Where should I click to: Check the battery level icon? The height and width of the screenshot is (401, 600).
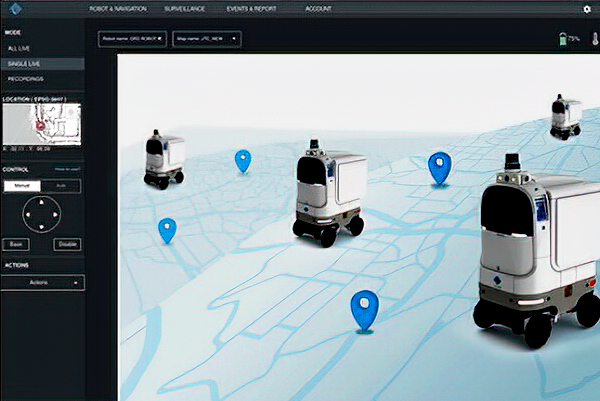tap(562, 39)
